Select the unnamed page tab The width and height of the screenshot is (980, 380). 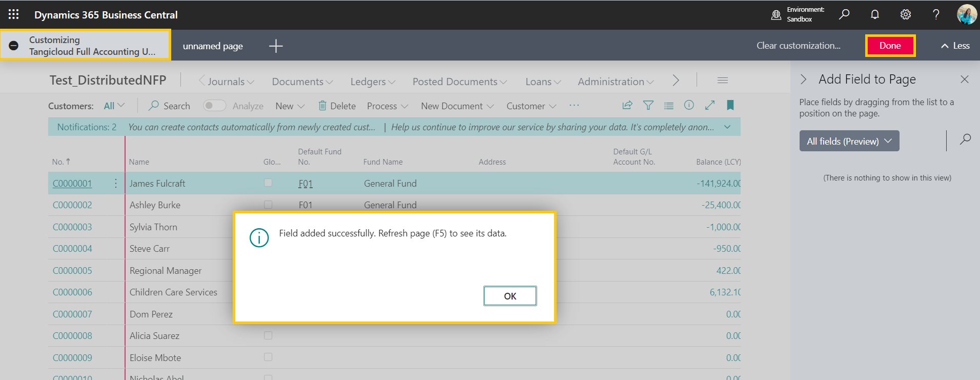click(213, 46)
